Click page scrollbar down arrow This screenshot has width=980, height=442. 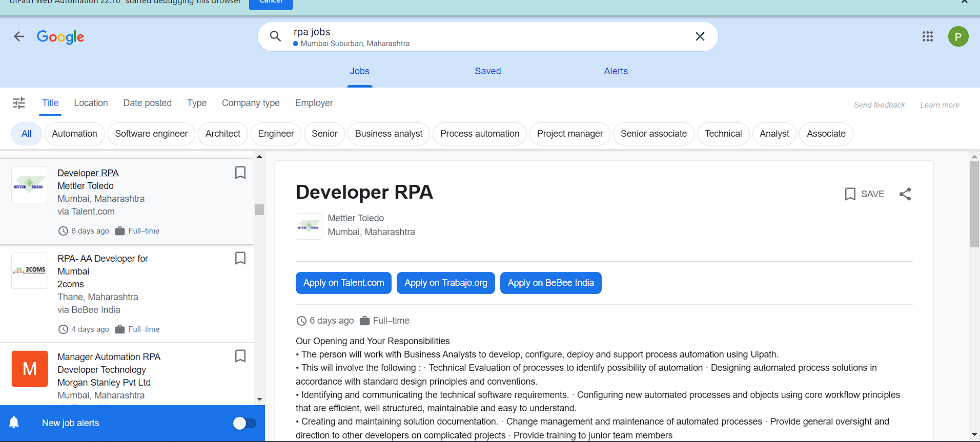point(974,435)
